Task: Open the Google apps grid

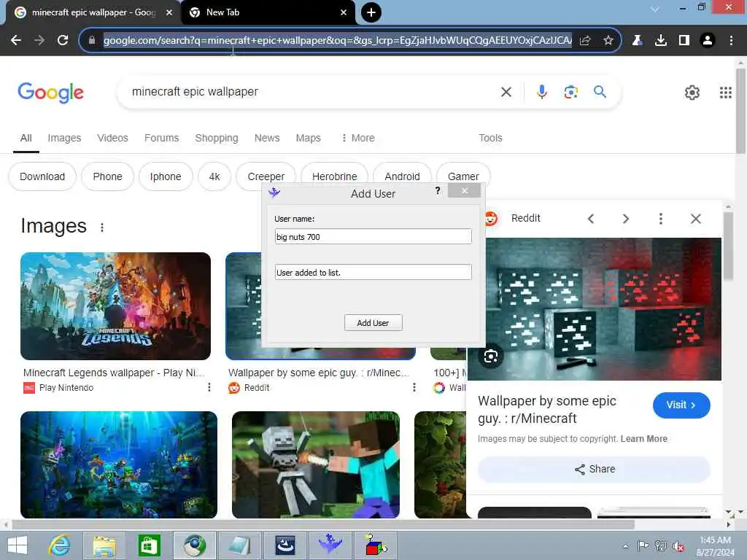Action: [725, 93]
